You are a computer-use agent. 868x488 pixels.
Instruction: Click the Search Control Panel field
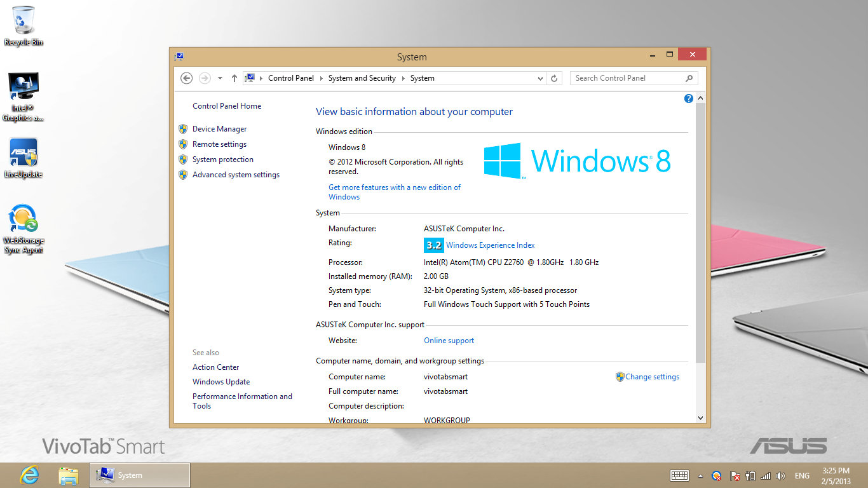[x=628, y=78]
